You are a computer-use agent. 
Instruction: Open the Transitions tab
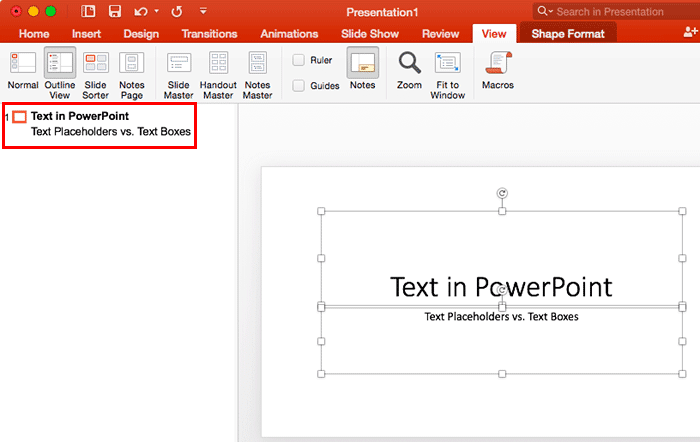[x=209, y=34]
